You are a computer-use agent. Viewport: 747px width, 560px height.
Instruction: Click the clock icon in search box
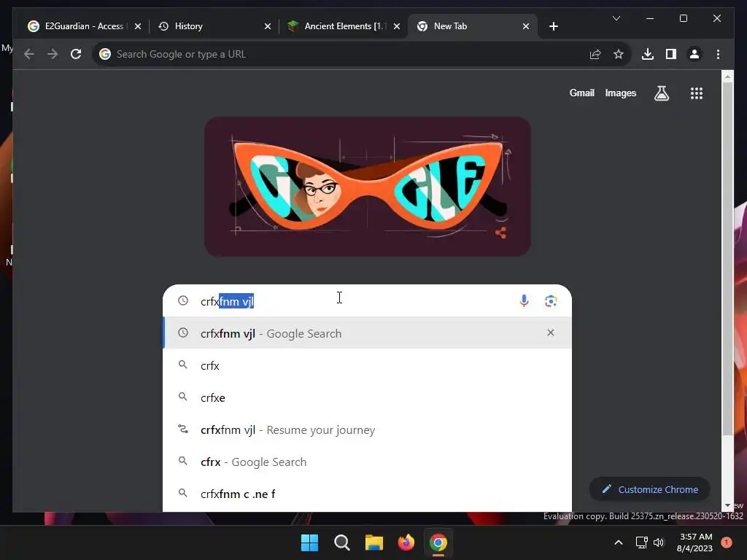(183, 300)
